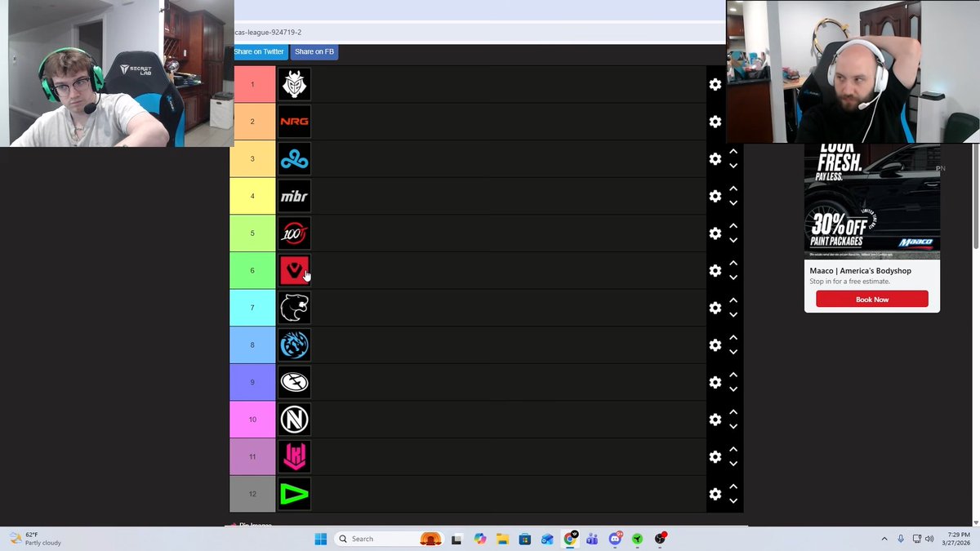The height and width of the screenshot is (551, 980).
Task: Share tier list on Twitter
Action: pyautogui.click(x=260, y=51)
